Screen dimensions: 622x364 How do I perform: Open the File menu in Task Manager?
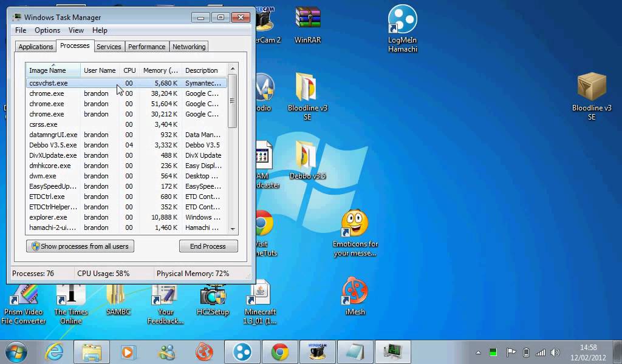coord(21,30)
